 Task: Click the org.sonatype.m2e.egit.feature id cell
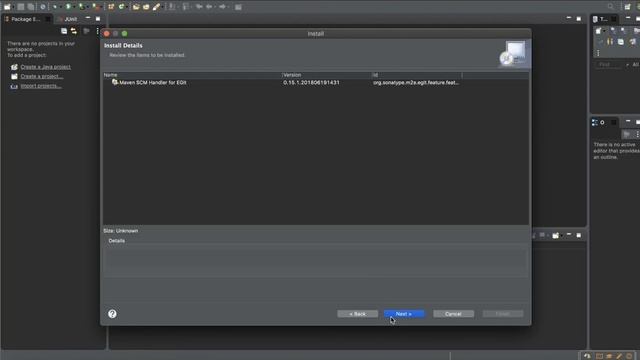[x=416, y=82]
